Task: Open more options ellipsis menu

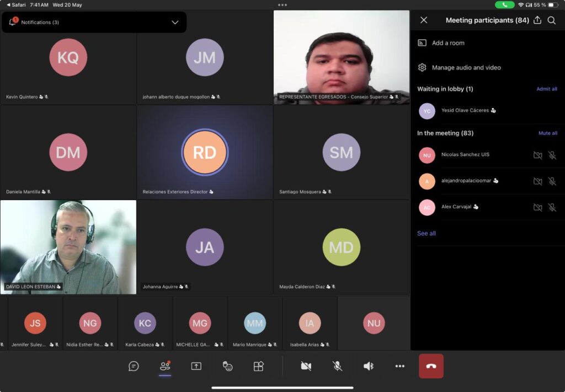Action: (x=400, y=366)
